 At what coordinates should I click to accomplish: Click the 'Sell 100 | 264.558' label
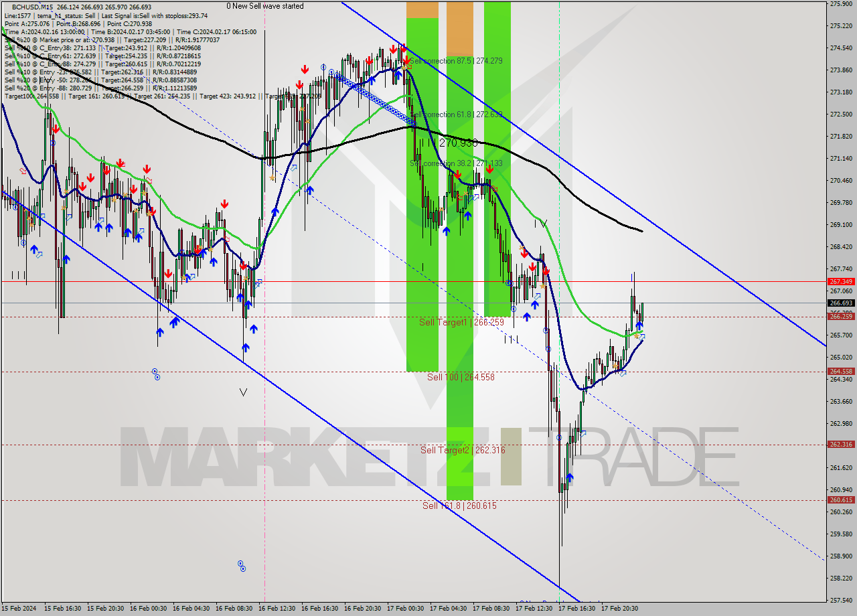tap(461, 377)
